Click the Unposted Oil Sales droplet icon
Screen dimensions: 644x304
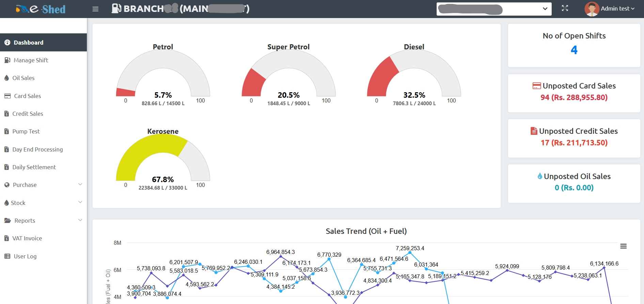click(x=540, y=176)
